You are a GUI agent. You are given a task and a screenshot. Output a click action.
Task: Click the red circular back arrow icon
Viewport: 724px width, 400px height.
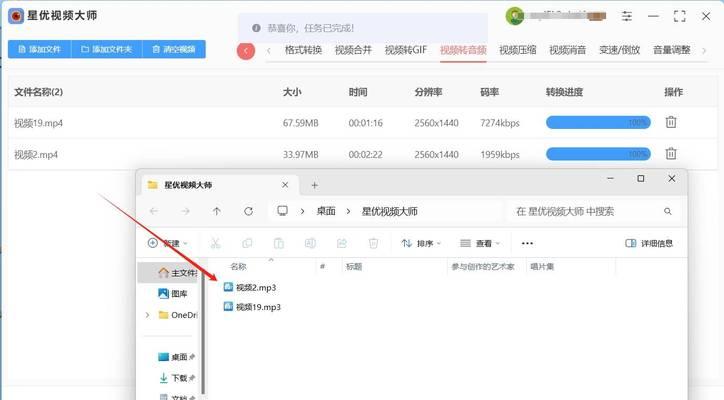(x=246, y=51)
